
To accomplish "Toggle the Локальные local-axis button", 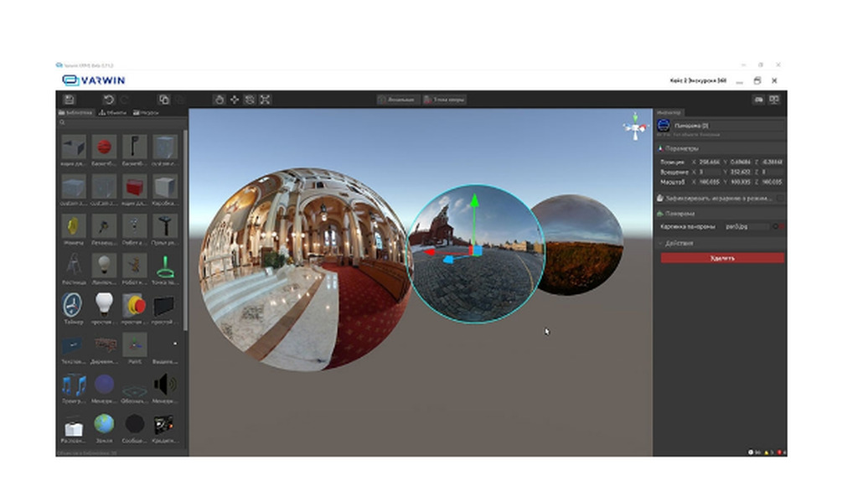I will pos(396,100).
